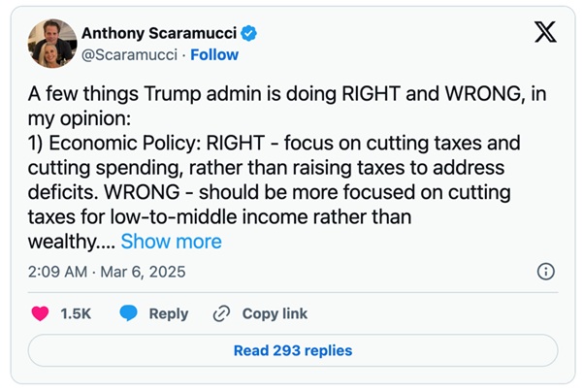Image resolution: width=583 pixels, height=392 pixels.
Task: Open the tweet info circle icon
Action: (x=546, y=271)
